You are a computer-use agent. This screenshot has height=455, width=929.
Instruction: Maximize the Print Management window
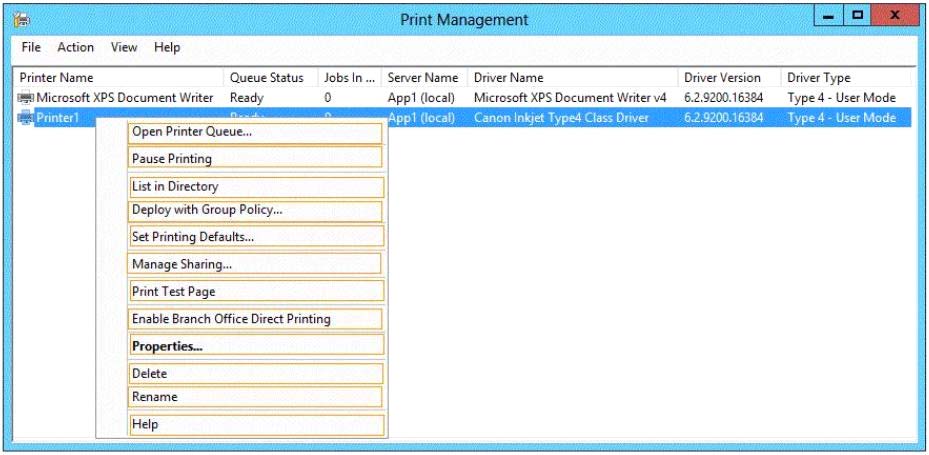coord(857,17)
